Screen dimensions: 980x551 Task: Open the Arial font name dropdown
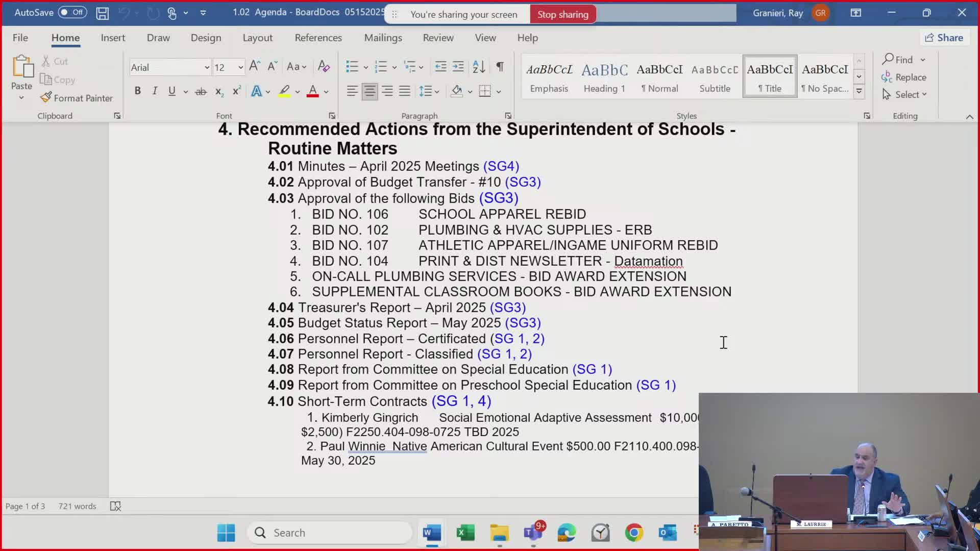207,67
